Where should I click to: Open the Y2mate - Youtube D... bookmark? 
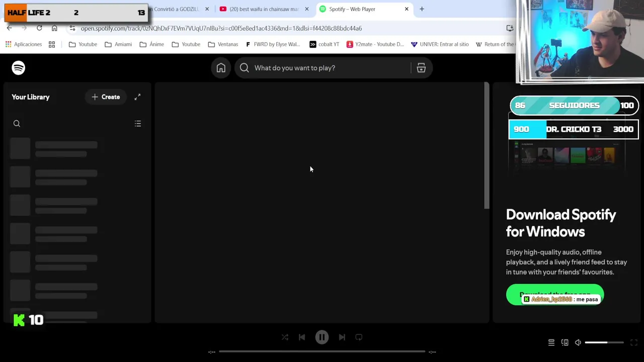375,44
